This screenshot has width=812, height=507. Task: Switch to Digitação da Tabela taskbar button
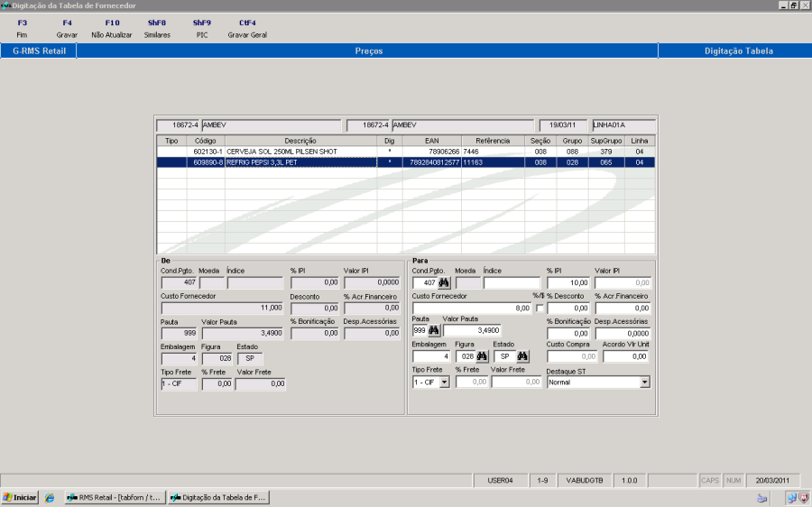pos(218,498)
